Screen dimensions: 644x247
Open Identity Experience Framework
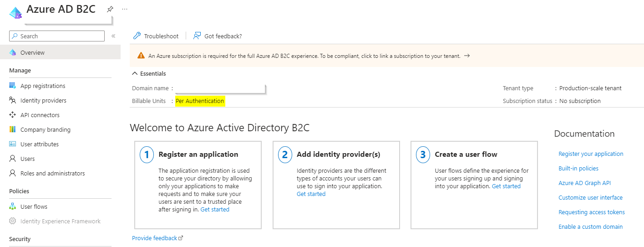point(61,221)
